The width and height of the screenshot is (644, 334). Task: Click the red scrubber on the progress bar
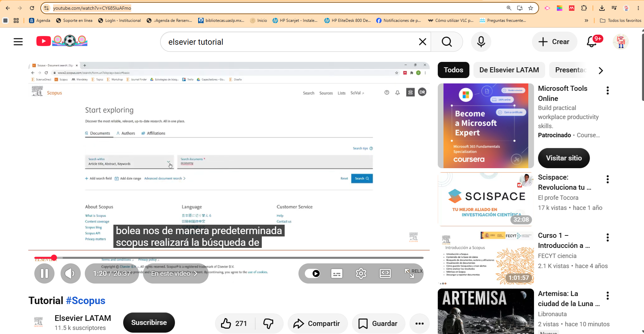[x=54, y=258]
